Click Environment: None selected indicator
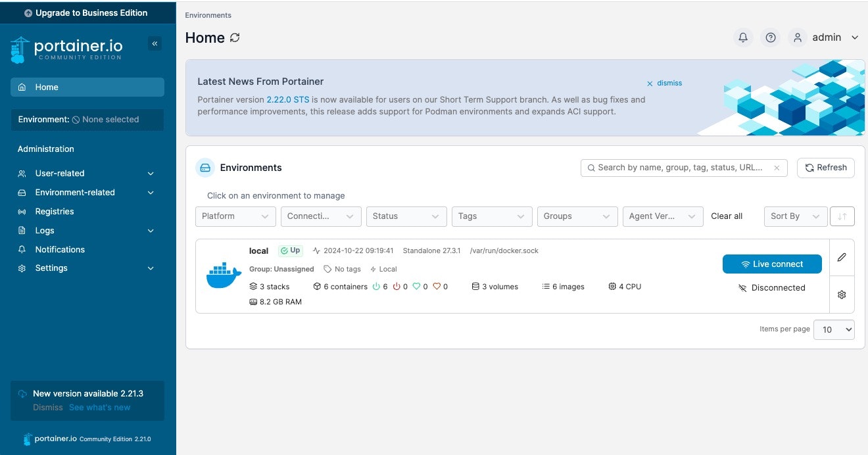The width and height of the screenshot is (868, 455). tap(87, 120)
